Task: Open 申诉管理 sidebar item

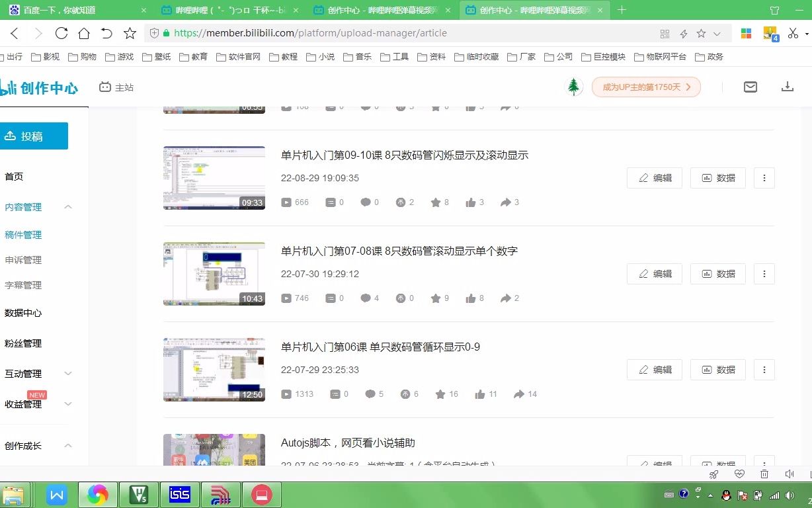Action: point(23,260)
